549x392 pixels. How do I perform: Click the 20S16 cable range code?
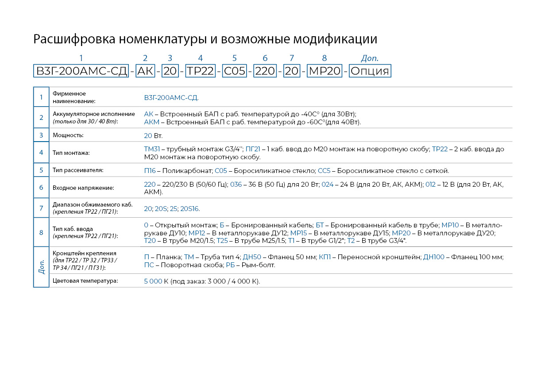click(189, 208)
